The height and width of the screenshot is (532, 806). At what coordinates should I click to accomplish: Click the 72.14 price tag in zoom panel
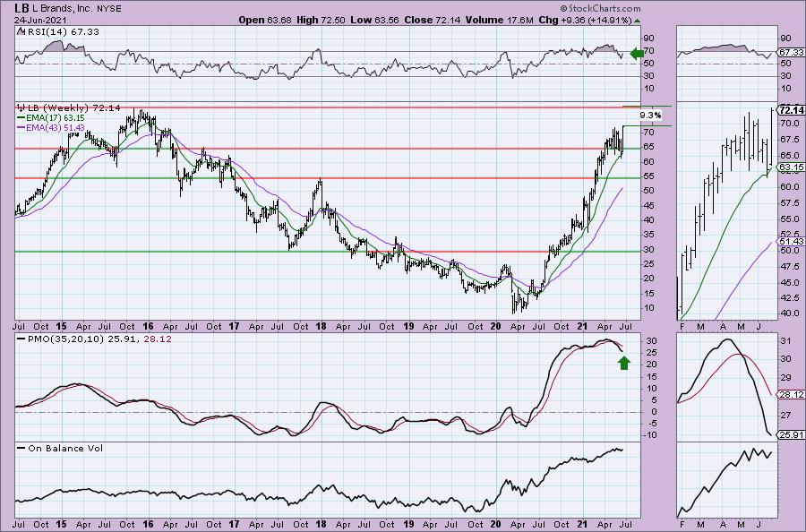[x=791, y=110]
